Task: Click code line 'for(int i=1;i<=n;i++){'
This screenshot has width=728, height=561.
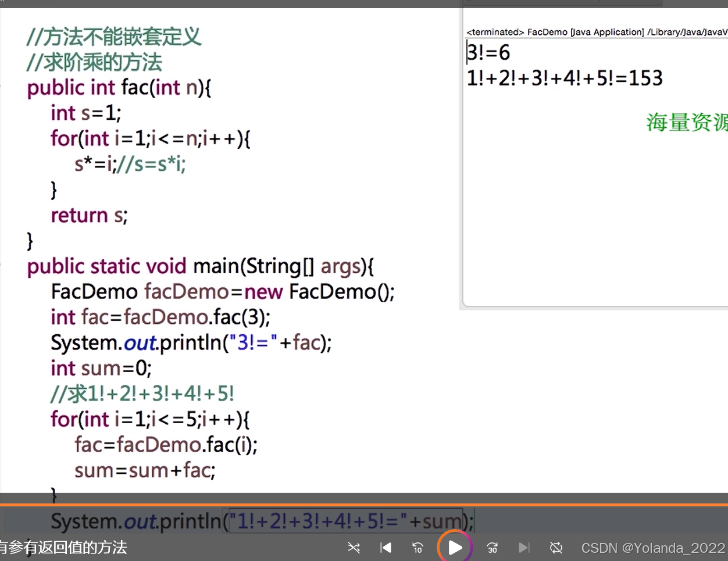Action: (151, 138)
